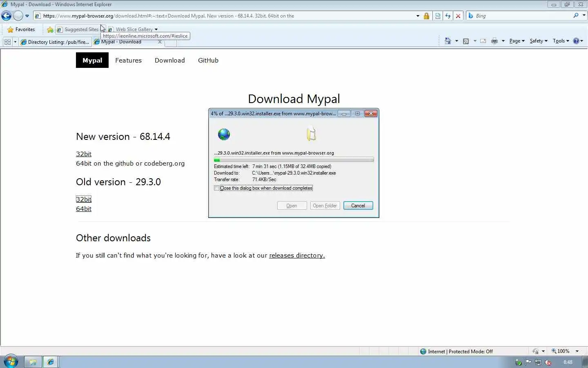
Task: Click 64bit link under Old version 29.3.0
Action: click(x=84, y=209)
